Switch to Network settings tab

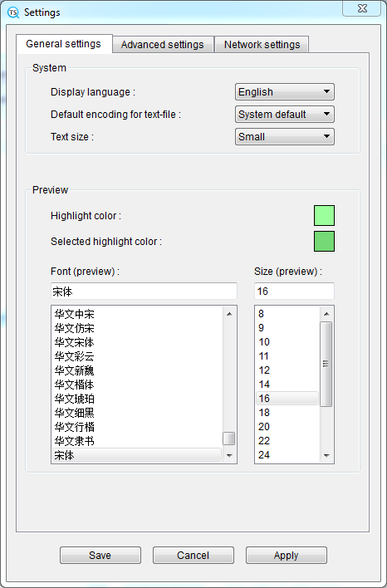[262, 45]
